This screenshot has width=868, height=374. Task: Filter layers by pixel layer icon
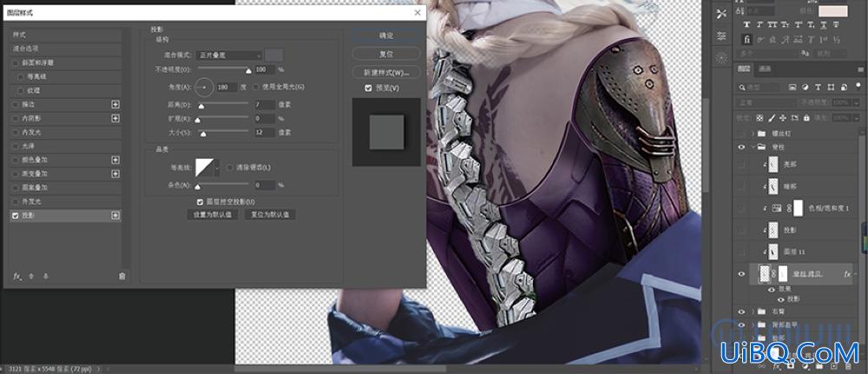pyautogui.click(x=792, y=88)
